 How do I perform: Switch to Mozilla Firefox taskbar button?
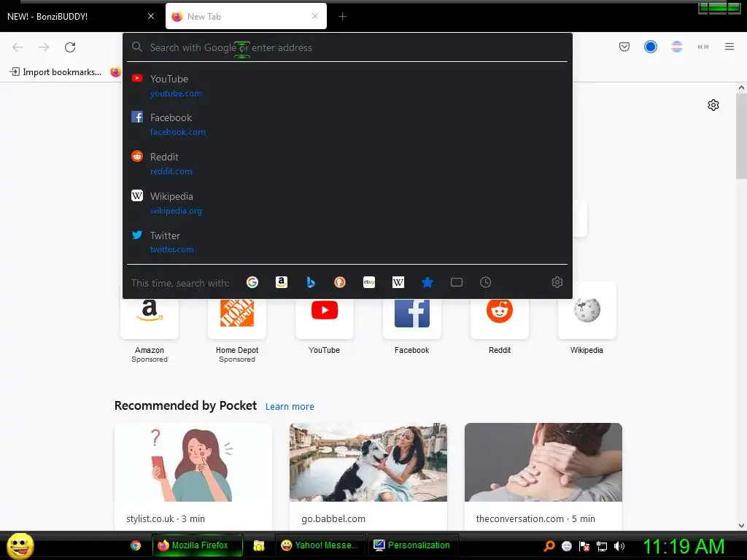coord(198,545)
